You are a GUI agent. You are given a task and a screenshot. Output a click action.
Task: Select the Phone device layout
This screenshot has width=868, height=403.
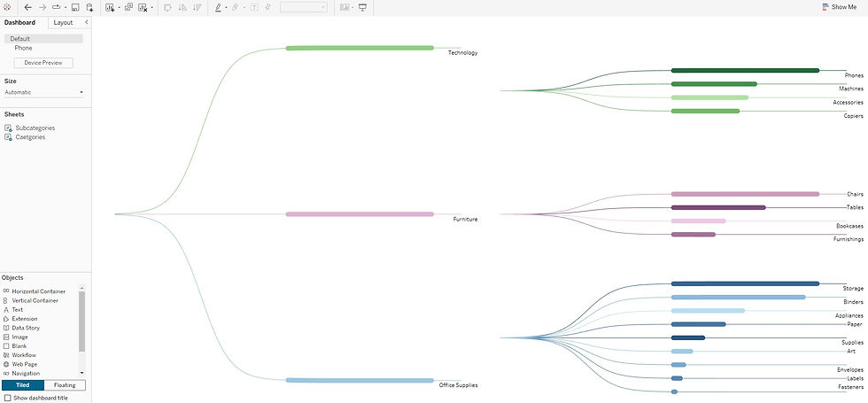[23, 48]
